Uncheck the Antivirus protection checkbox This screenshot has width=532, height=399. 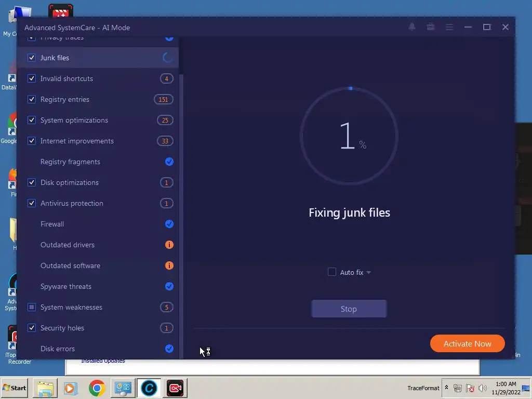(32, 203)
